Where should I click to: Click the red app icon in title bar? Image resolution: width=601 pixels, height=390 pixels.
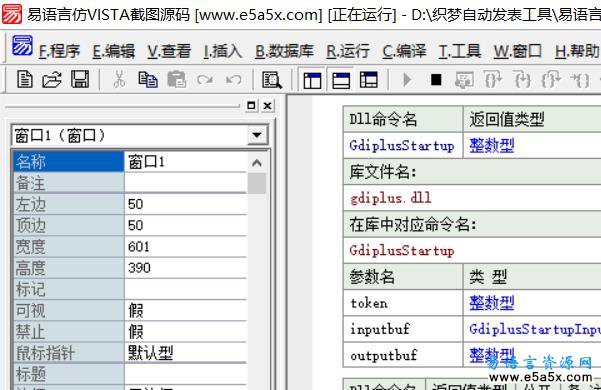point(11,14)
